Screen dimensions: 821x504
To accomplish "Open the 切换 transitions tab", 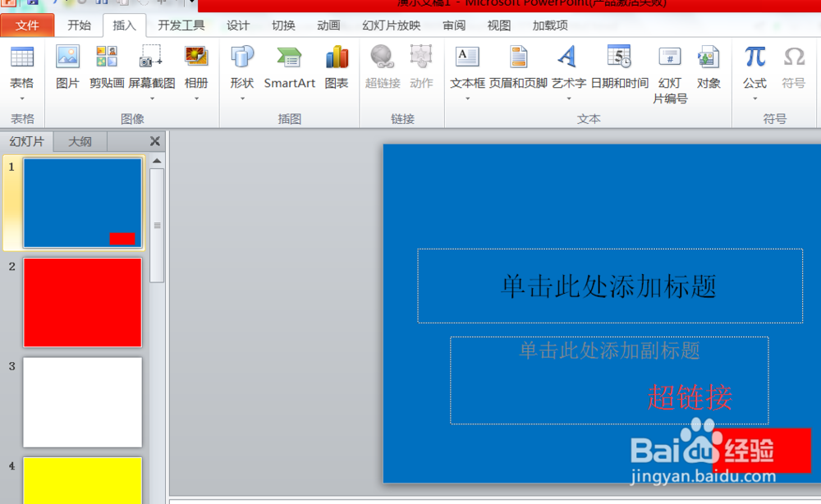I will point(283,25).
